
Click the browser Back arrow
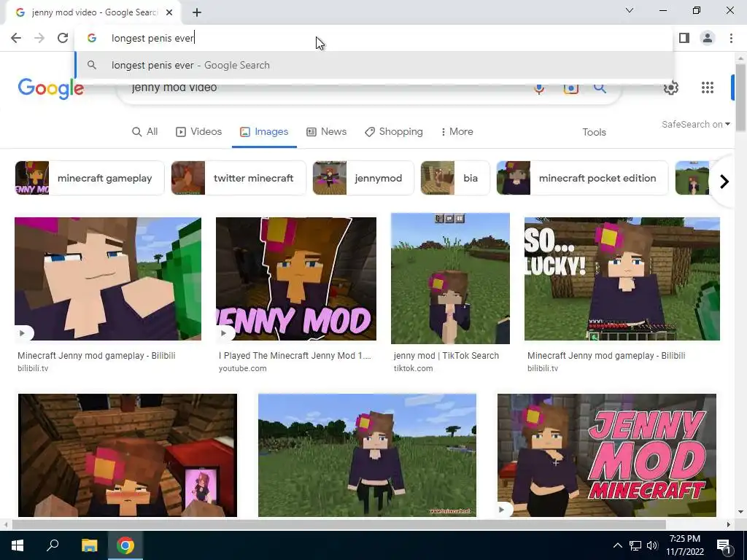pos(16,38)
